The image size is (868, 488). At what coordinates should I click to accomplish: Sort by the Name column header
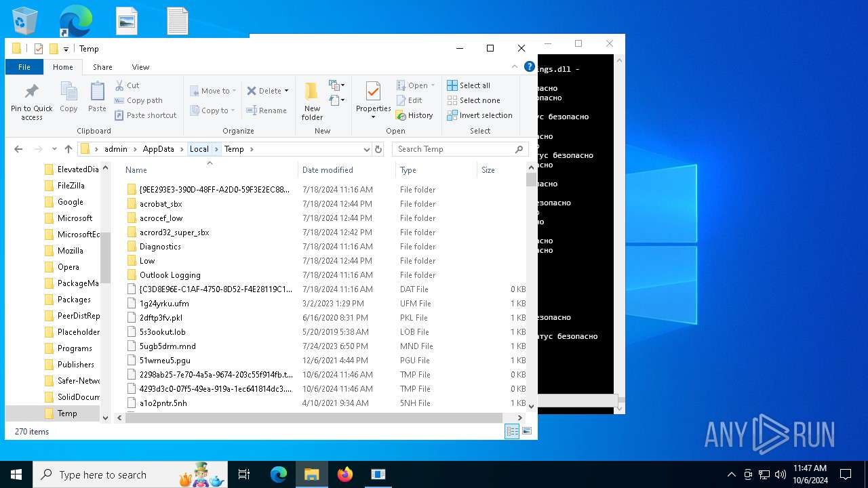click(210, 170)
